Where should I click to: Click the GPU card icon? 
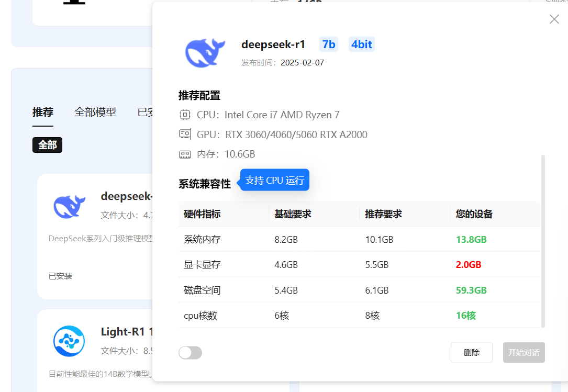[x=185, y=134]
